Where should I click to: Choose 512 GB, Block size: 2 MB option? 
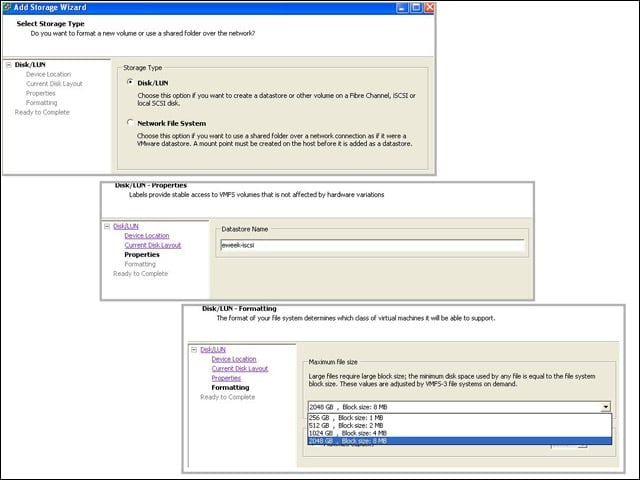click(x=460, y=425)
